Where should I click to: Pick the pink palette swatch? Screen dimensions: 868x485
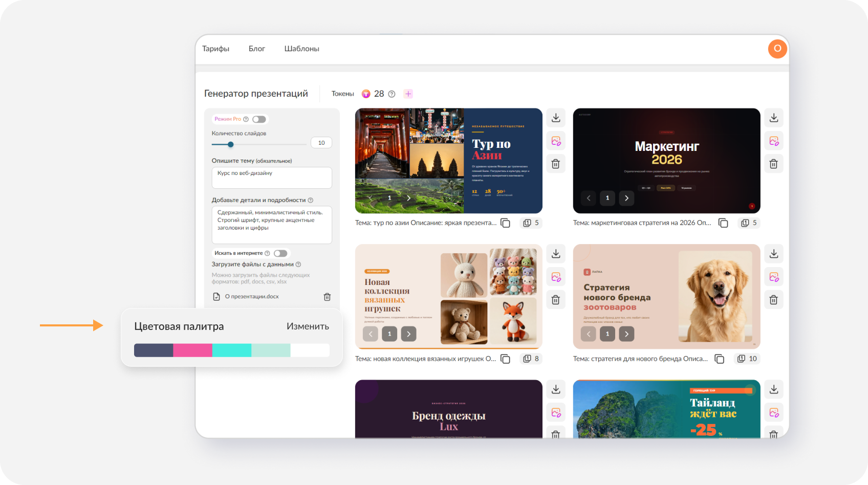[x=192, y=350]
